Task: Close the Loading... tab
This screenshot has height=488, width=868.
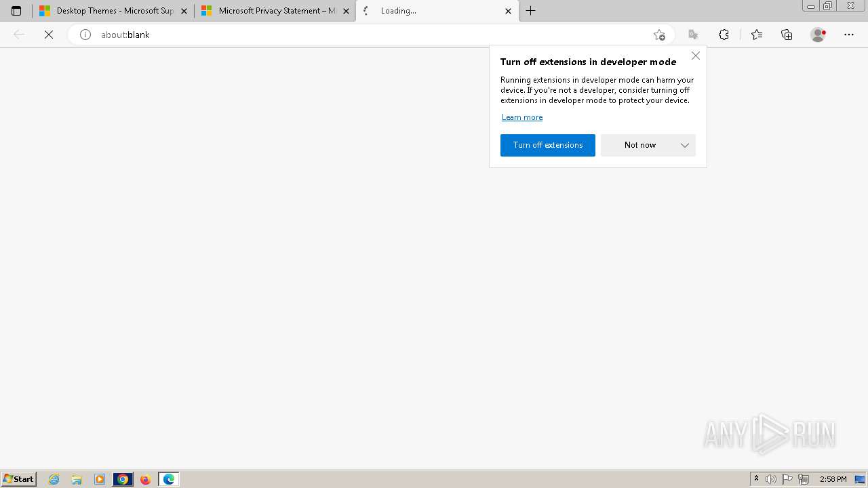Action: (509, 11)
